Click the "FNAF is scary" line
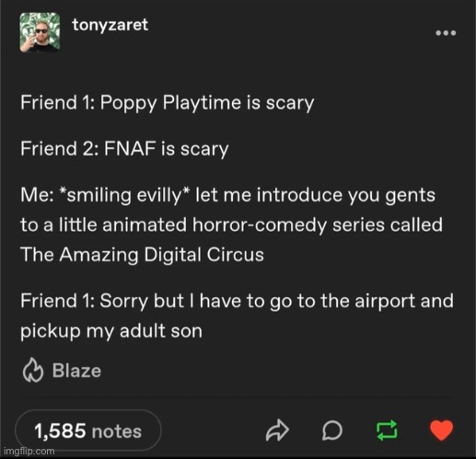476x459 pixels. click(x=167, y=149)
